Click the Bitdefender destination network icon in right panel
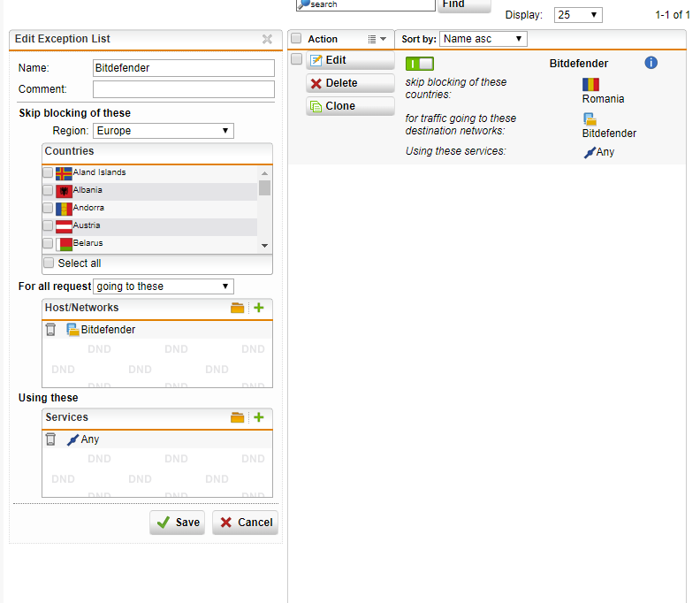700x603 pixels. click(x=590, y=118)
